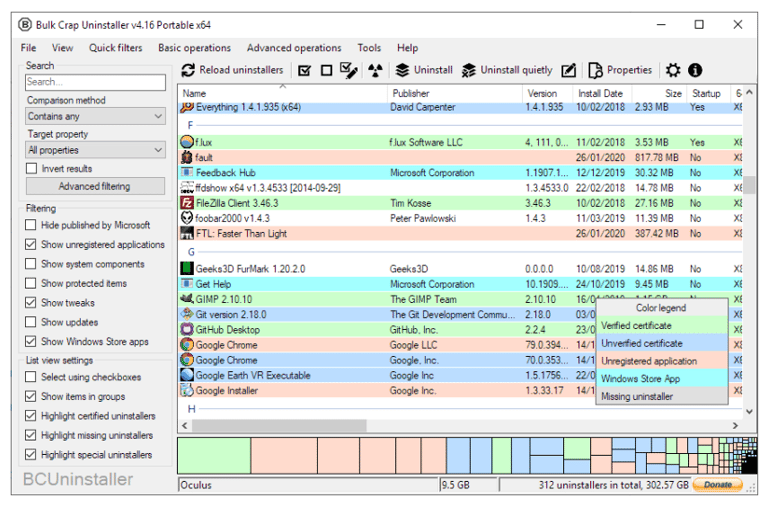This screenshot has width=768, height=507.
Task: Toggle Highlight certified uninstallers
Action: (x=30, y=415)
